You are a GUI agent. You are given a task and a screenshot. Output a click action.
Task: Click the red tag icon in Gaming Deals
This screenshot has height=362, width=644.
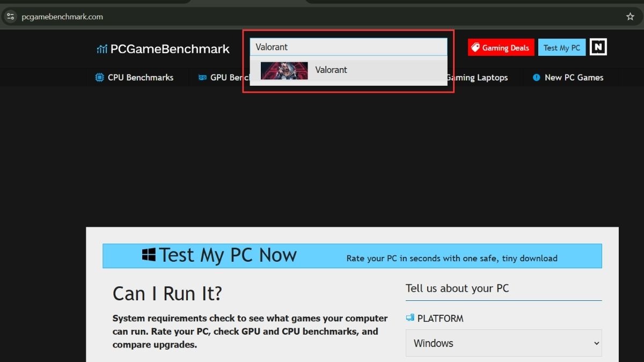point(475,48)
